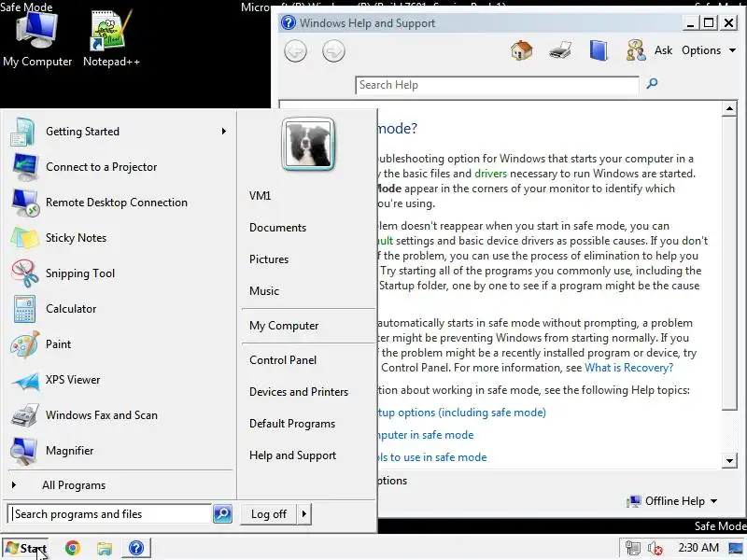Launch Connect to a Projector
This screenshot has width=747, height=560.
pos(119,167)
